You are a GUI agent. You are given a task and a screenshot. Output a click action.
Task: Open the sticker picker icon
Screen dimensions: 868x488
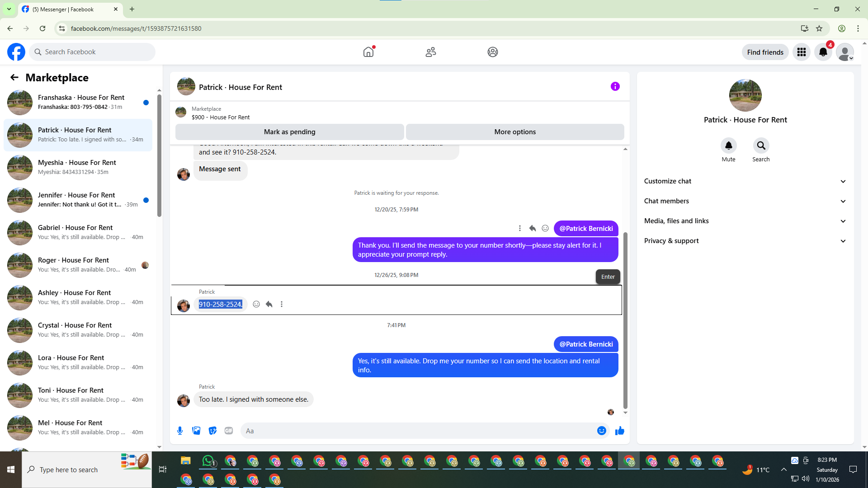coord(212,431)
